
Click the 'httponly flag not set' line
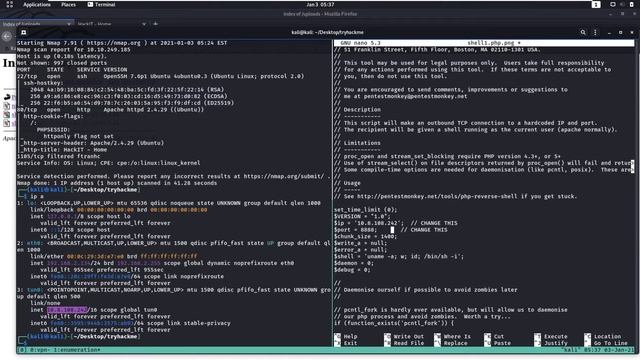click(x=79, y=136)
